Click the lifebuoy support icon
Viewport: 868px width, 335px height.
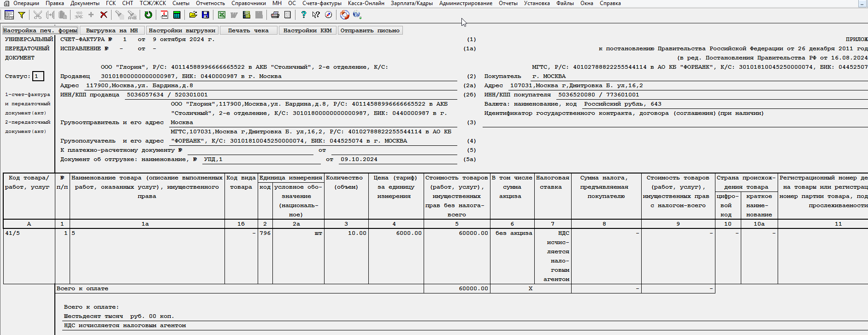(345, 15)
